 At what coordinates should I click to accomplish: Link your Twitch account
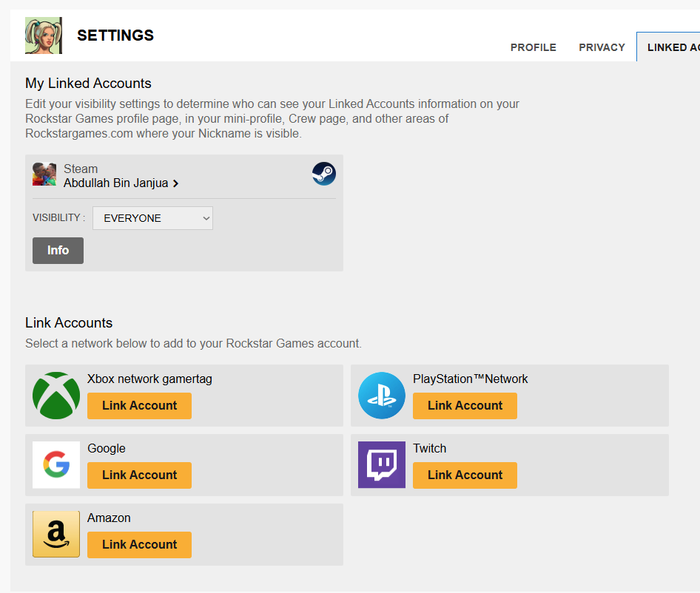coord(465,475)
